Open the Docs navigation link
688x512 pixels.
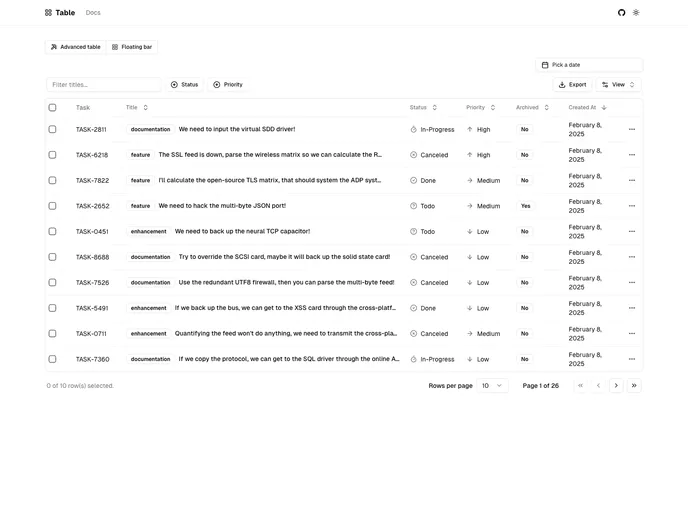point(93,13)
